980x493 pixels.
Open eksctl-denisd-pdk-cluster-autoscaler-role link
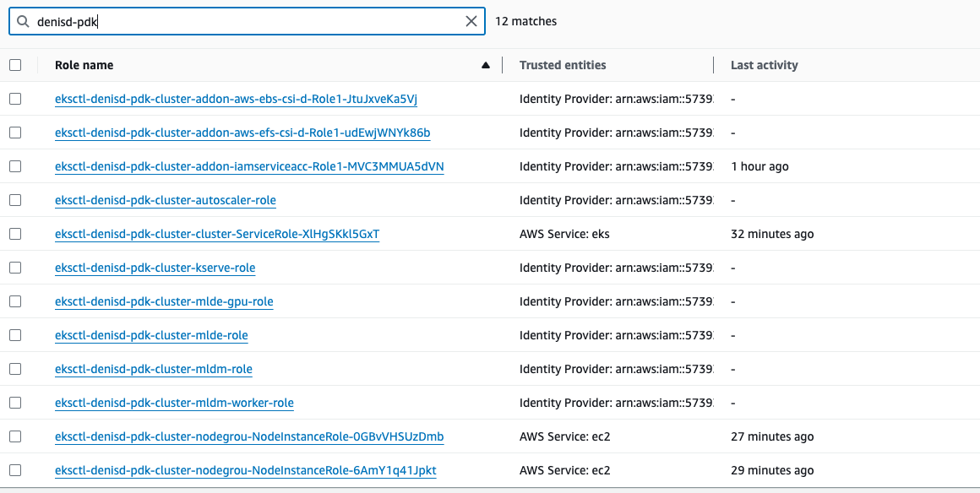click(165, 200)
